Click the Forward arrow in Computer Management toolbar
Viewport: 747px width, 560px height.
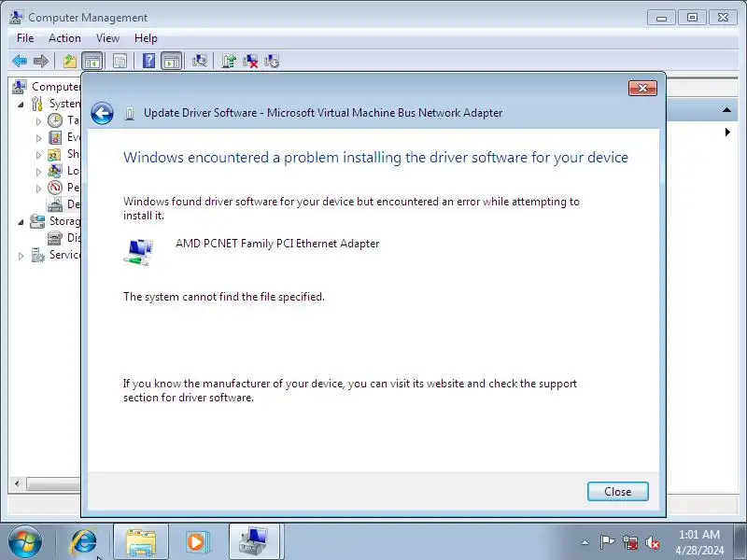tap(41, 61)
